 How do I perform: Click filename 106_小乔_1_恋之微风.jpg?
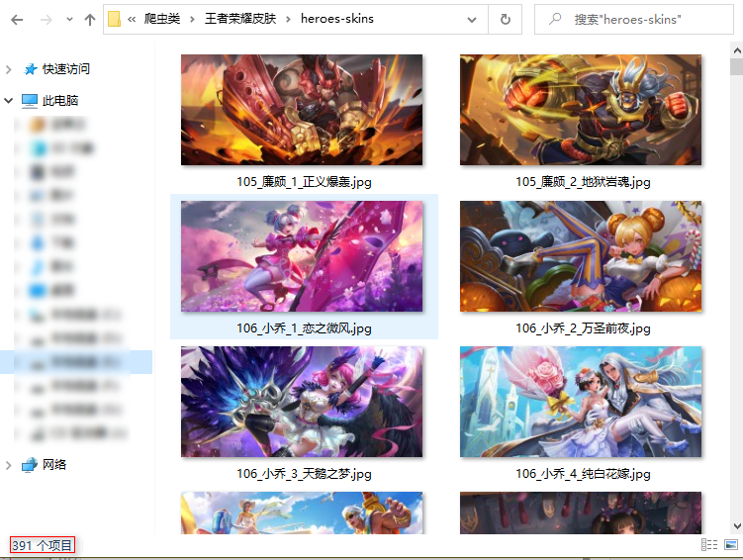304,327
